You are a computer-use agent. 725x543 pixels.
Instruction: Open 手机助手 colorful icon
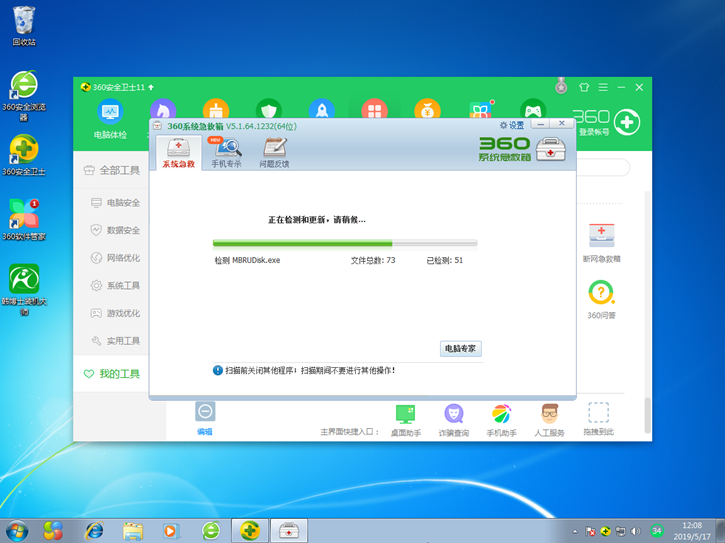501,419
